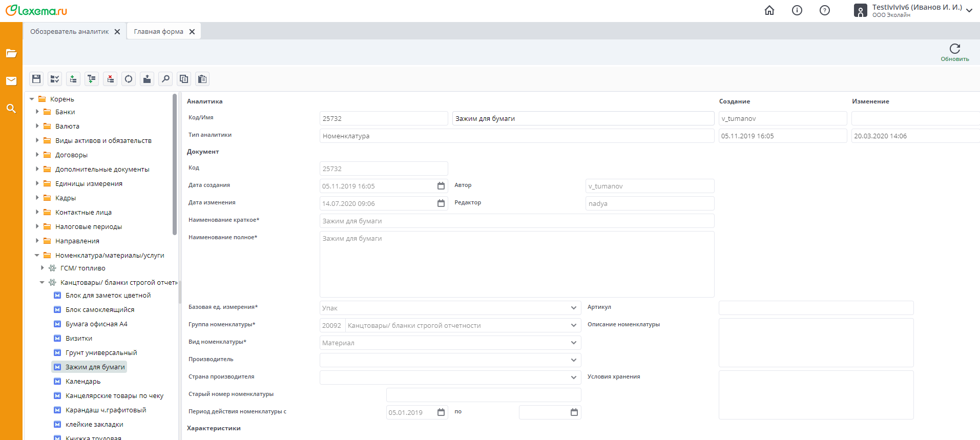This screenshot has width=980, height=440.
Task: Expand the Банки tree folder
Action: tap(37, 112)
